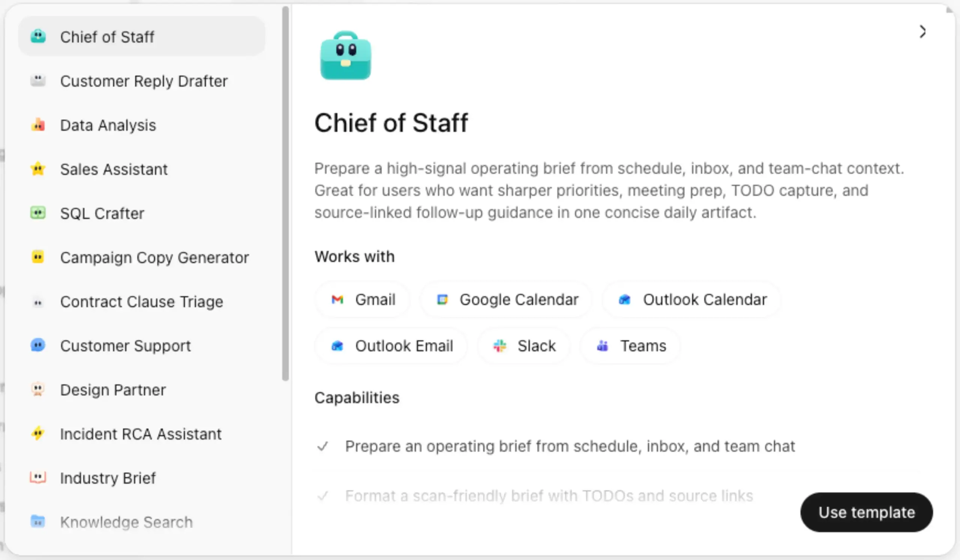Open the Design Partner template

pyautogui.click(x=113, y=390)
